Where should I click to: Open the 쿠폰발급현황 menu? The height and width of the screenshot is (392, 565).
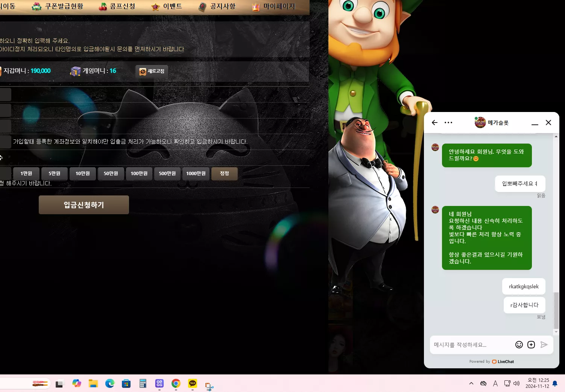coord(58,6)
